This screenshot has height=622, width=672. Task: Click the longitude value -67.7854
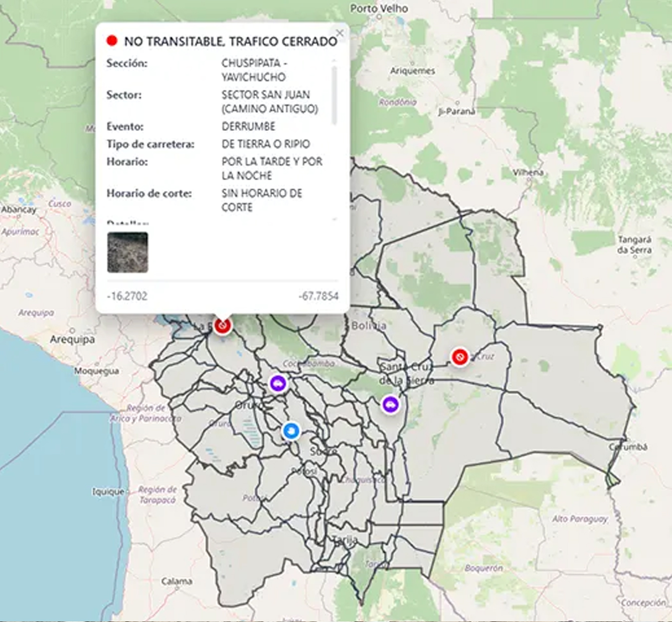coord(319,296)
